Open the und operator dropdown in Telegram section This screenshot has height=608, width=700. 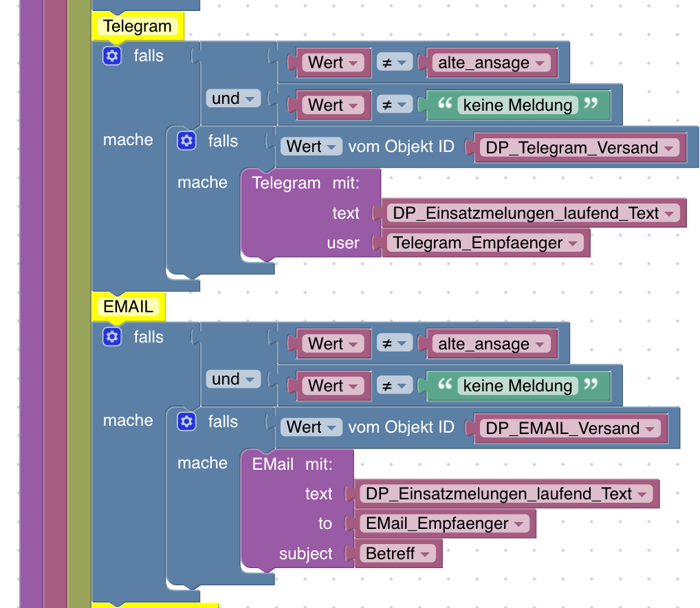tap(233, 98)
